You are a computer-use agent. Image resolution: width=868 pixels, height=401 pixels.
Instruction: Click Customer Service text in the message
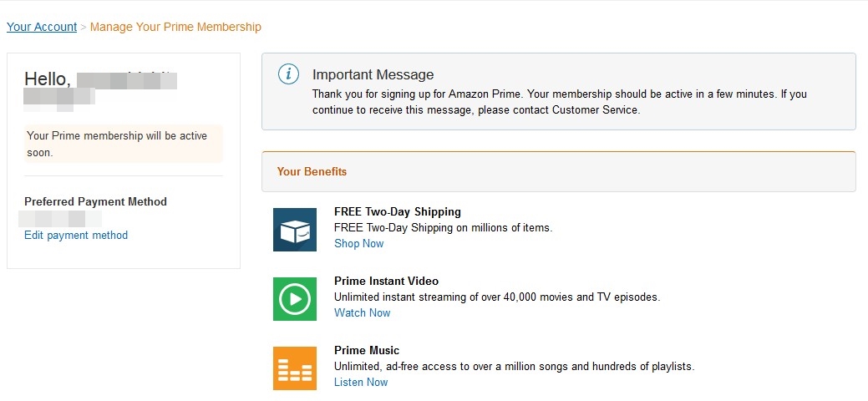595,109
